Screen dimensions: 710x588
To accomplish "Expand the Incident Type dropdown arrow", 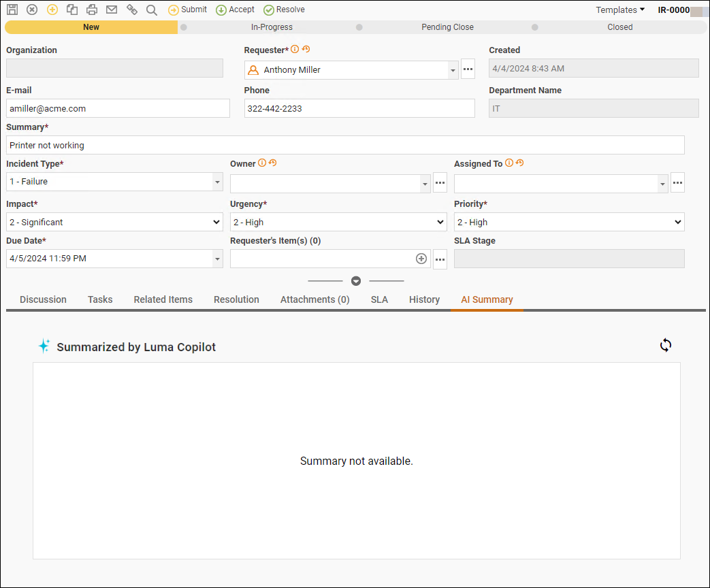I will (x=217, y=182).
